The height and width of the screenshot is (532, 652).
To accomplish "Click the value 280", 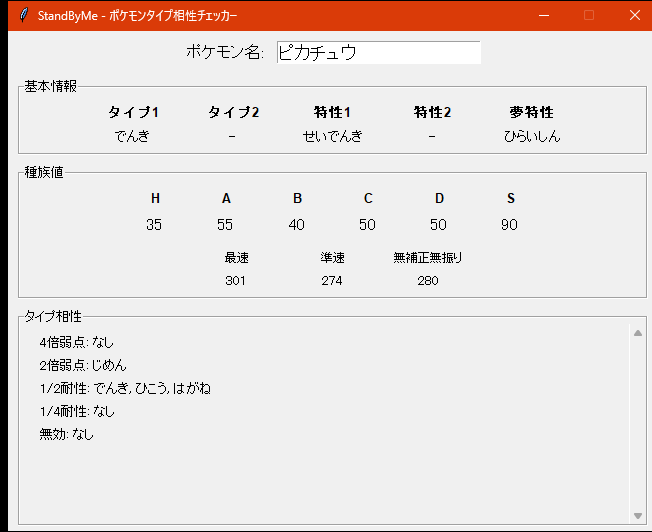I will pyautogui.click(x=428, y=281).
